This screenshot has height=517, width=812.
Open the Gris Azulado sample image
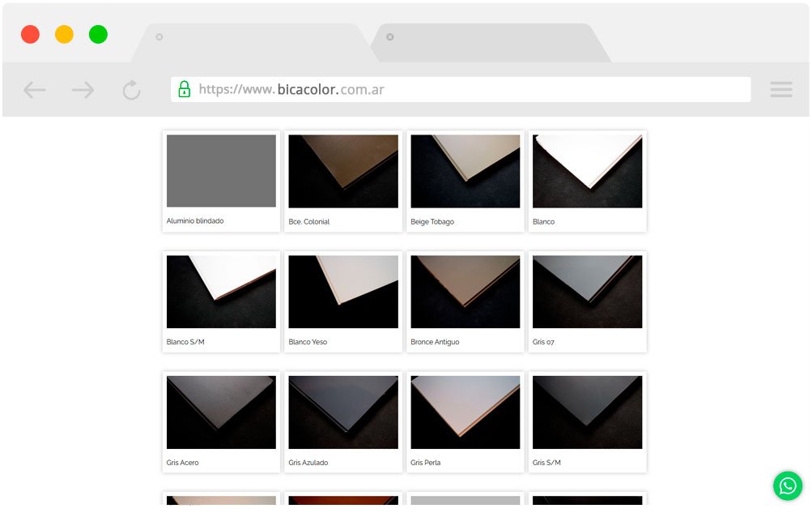coord(343,412)
